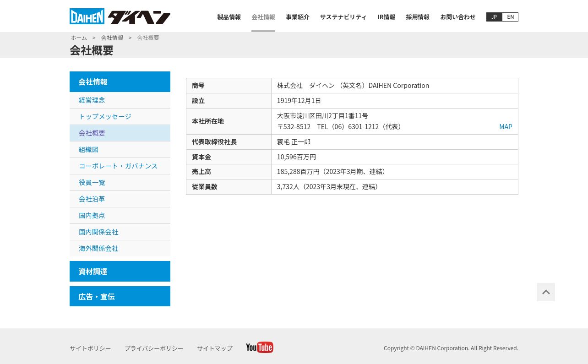588x364 pixels.
Task: Open the 事業紹介 menu
Action: (x=298, y=17)
